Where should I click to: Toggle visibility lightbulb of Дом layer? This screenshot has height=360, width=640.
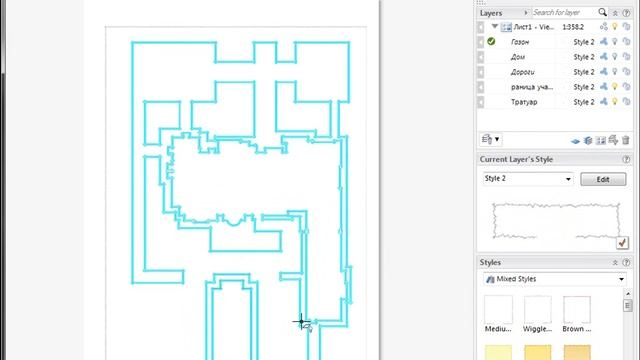click(x=615, y=57)
